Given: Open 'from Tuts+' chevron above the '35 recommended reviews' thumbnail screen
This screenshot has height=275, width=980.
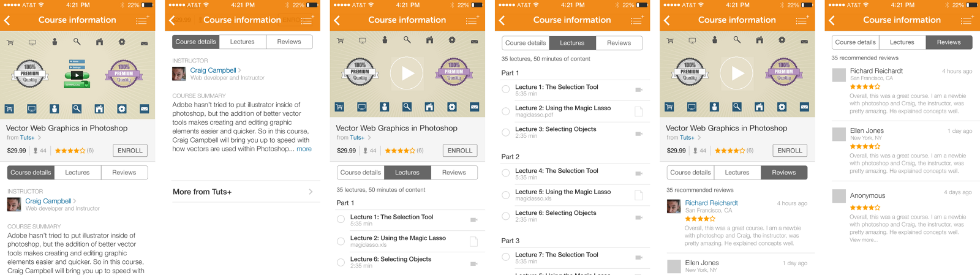Looking at the screenshot, I should [x=699, y=138].
